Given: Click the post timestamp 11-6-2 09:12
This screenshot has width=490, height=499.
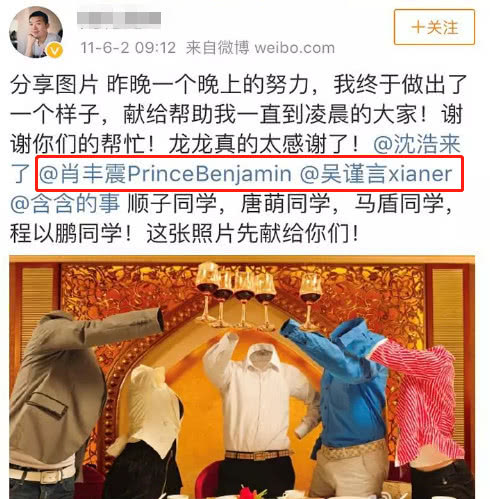Looking at the screenshot, I should coord(128,48).
